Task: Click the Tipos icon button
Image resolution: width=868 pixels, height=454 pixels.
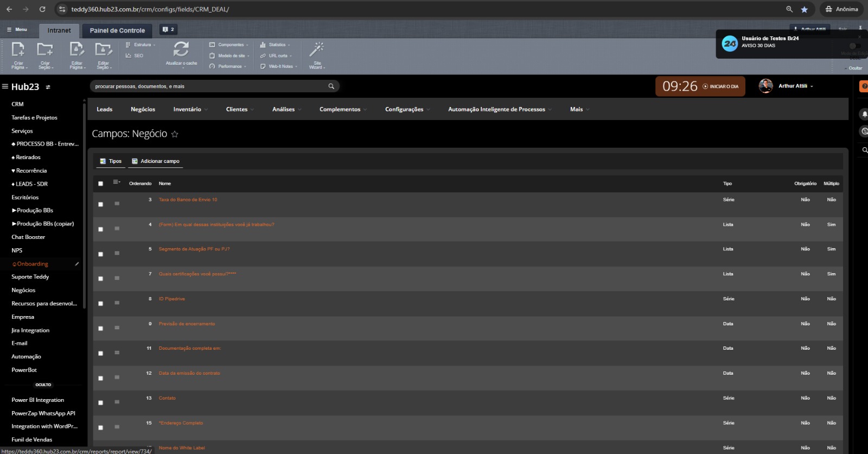Action: pyautogui.click(x=111, y=161)
